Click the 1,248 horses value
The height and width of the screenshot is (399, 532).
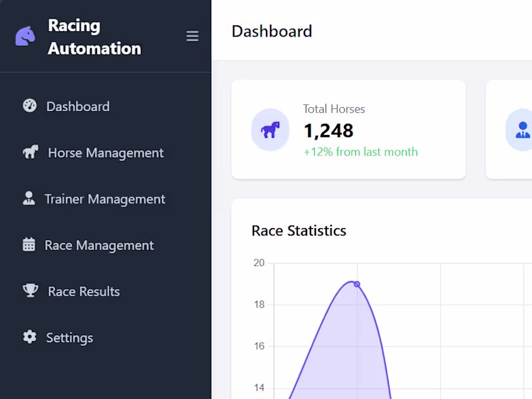329,130
